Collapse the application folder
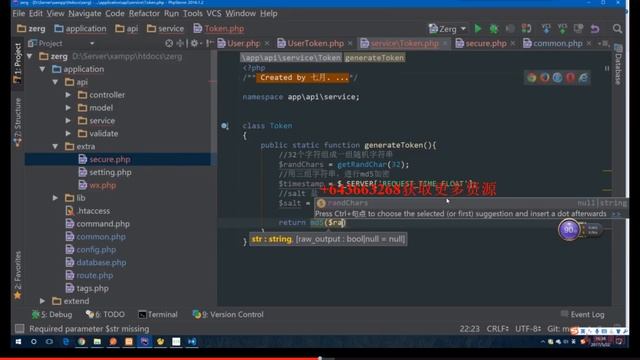The image size is (640, 360). point(42,69)
